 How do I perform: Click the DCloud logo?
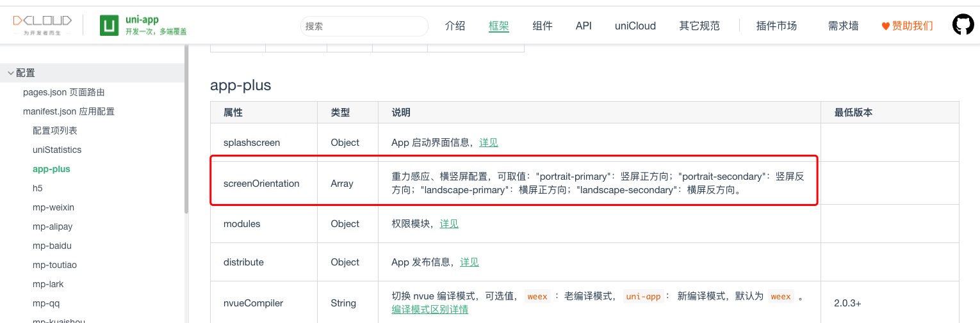point(42,25)
